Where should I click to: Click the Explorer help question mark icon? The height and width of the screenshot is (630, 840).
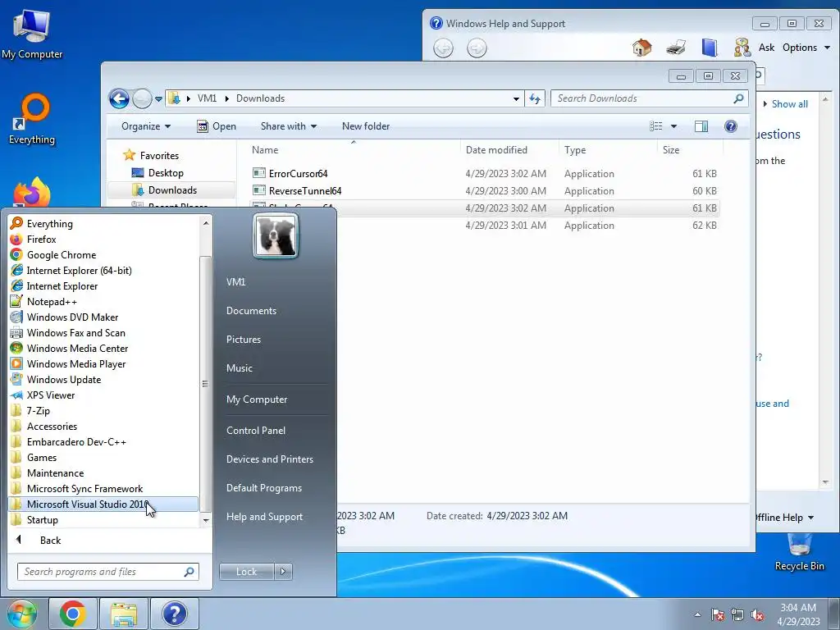coord(731,126)
